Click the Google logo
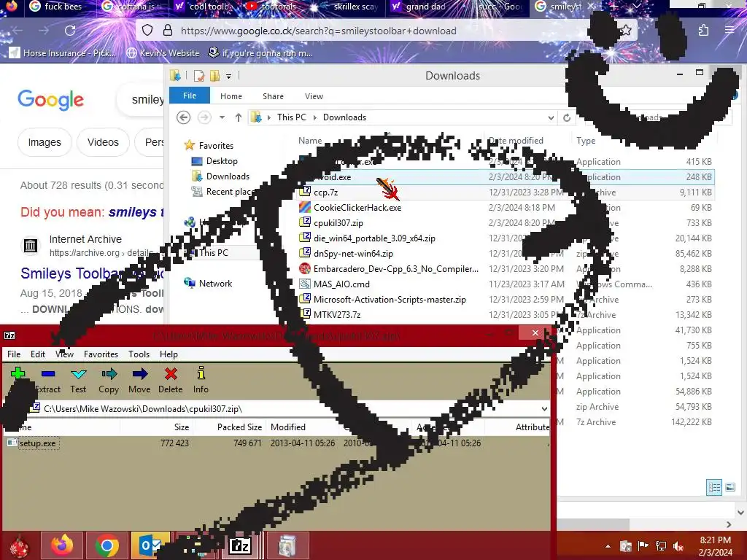Viewport: 747px width, 560px height. pyautogui.click(x=50, y=99)
